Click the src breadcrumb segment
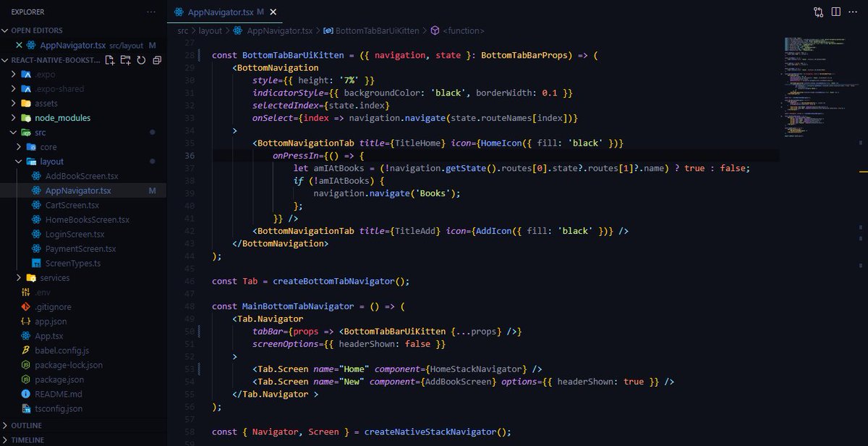 [184, 31]
